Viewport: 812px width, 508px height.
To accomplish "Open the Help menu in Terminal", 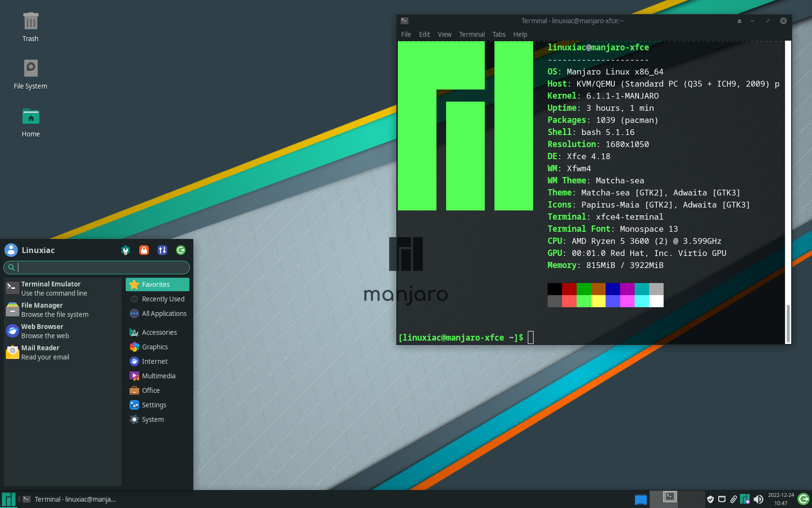I will pos(520,34).
